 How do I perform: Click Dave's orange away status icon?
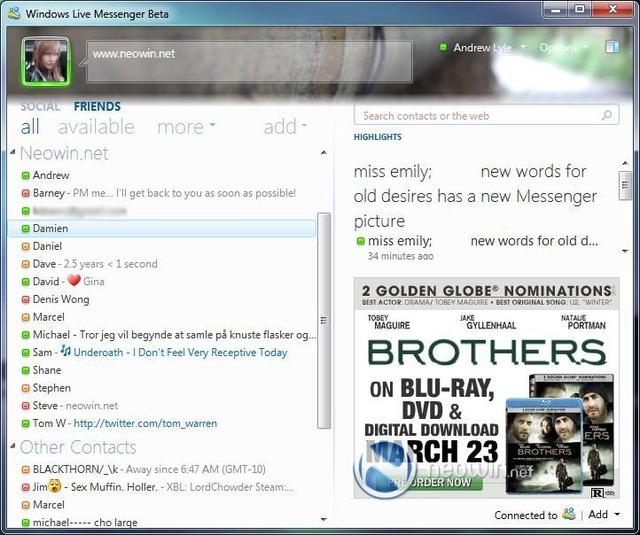pyautogui.click(x=25, y=264)
